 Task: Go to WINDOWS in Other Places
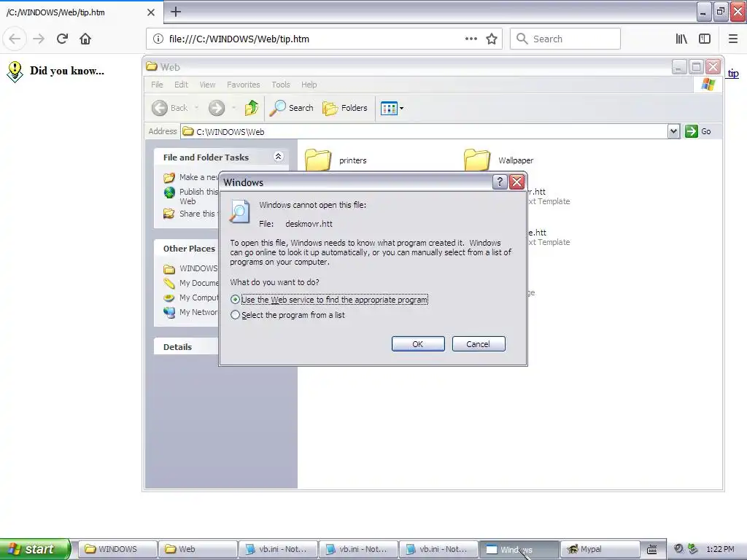click(190, 268)
